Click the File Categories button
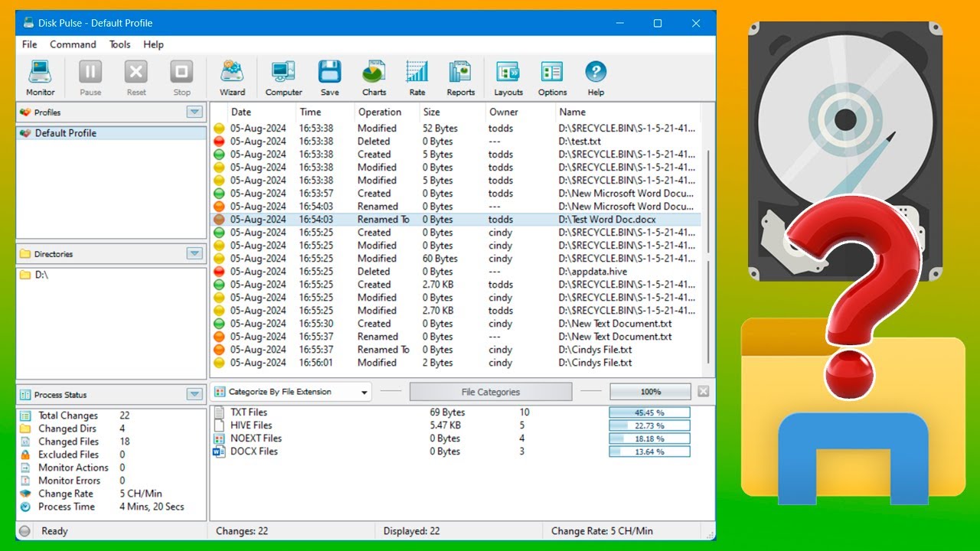Image resolution: width=980 pixels, height=551 pixels. pyautogui.click(x=491, y=392)
